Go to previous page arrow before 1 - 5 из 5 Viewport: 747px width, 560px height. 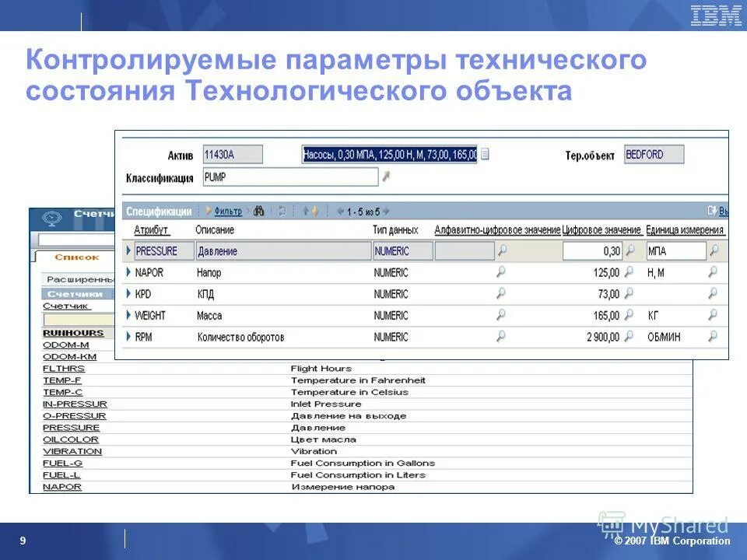coord(340,211)
